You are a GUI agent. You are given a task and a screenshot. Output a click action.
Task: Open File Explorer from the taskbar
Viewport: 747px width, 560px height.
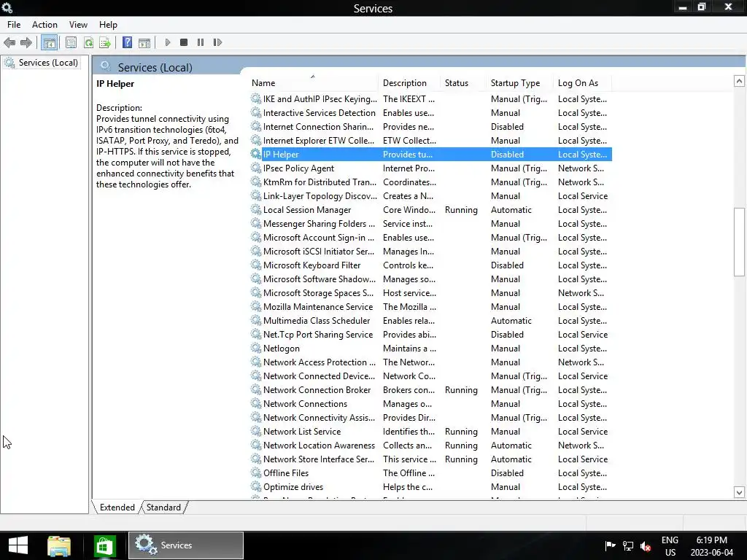[59, 545]
